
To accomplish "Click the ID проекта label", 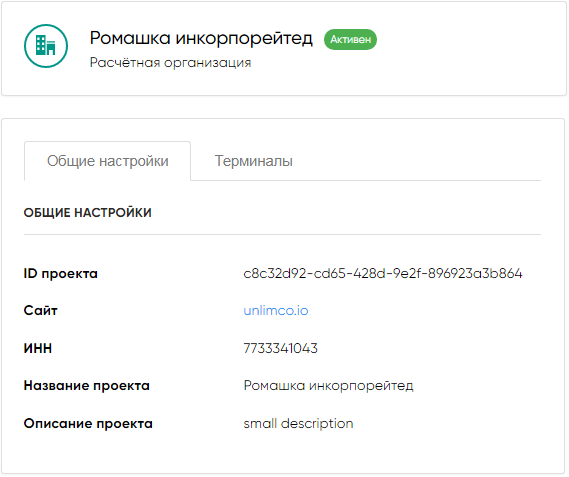I will point(61,273).
